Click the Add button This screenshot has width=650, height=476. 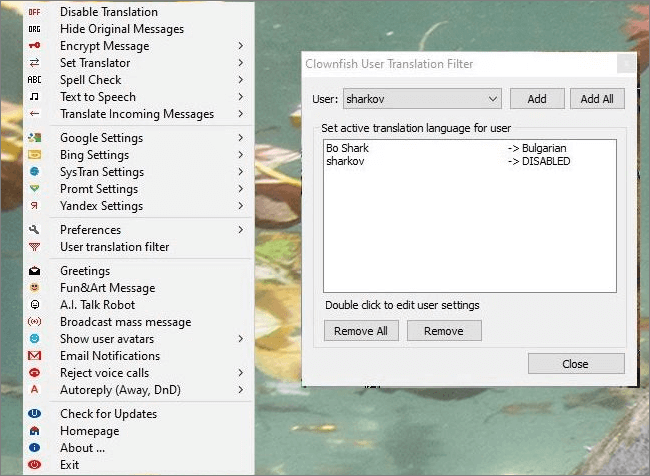pyautogui.click(x=537, y=99)
